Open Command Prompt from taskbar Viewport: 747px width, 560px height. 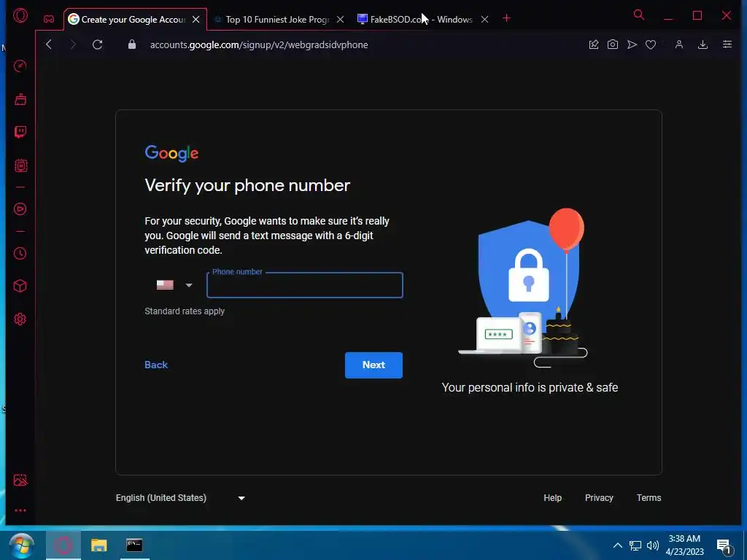point(134,545)
